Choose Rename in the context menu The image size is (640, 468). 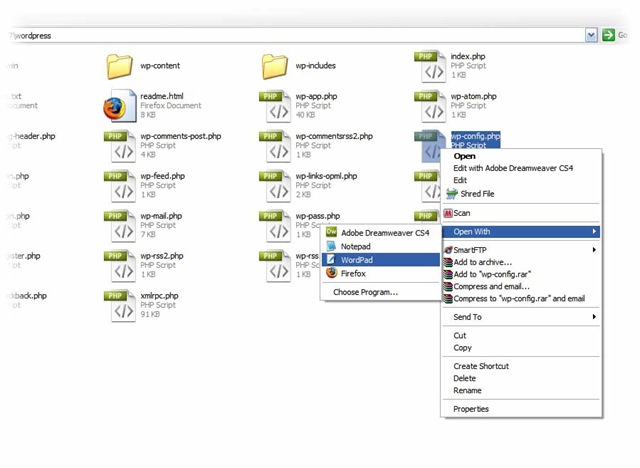(467, 390)
